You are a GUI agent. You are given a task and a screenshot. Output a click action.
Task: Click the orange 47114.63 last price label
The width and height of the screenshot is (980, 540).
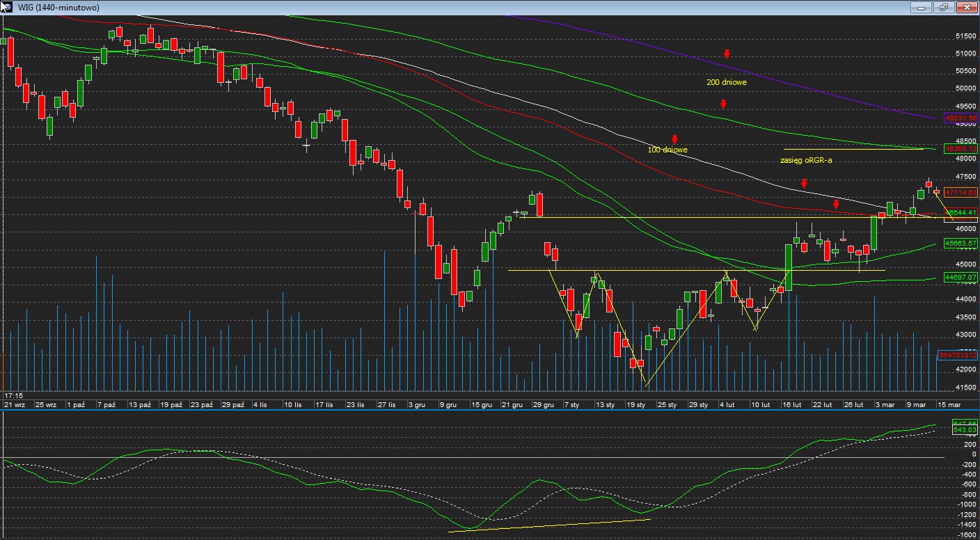[x=961, y=192]
